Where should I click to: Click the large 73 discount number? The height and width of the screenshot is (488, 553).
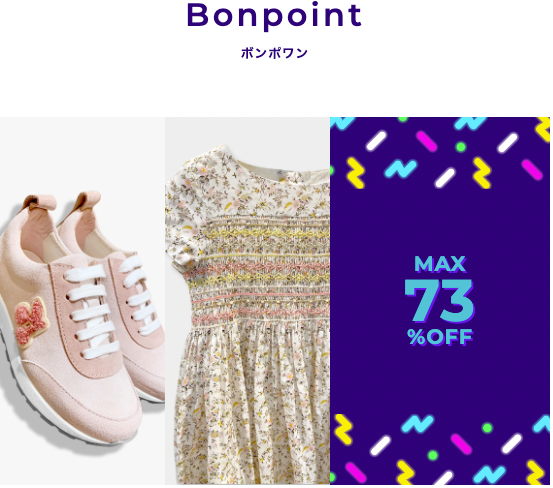point(439,301)
